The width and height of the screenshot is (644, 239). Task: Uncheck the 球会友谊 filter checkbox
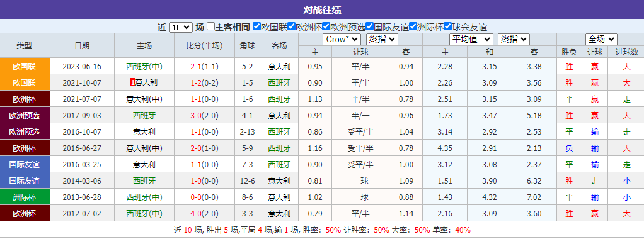(x=448, y=26)
